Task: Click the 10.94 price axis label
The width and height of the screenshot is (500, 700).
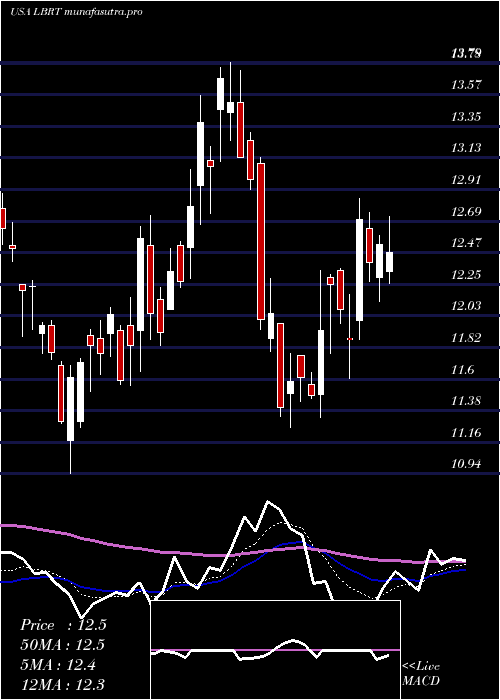Action: (466, 464)
